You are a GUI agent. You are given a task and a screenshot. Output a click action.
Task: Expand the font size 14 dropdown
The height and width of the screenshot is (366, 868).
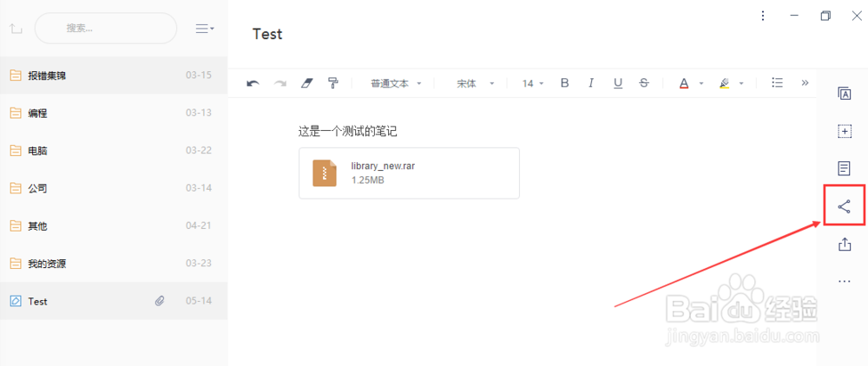click(x=533, y=83)
